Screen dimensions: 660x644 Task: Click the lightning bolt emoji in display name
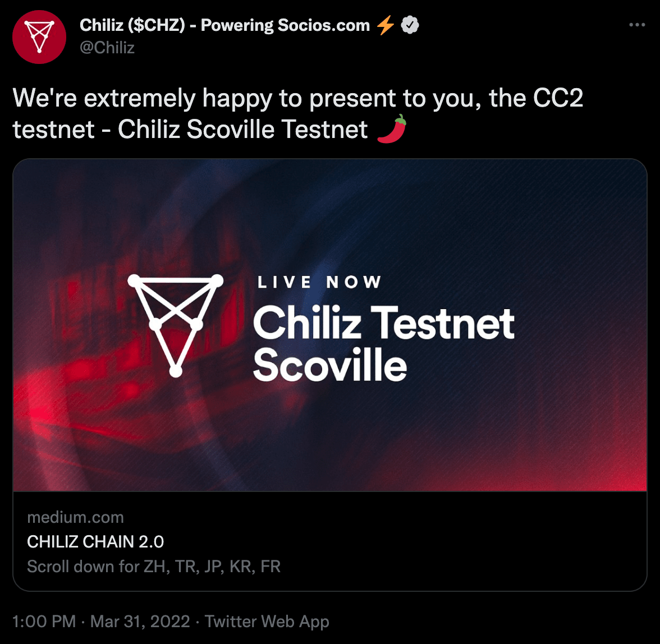tap(385, 25)
